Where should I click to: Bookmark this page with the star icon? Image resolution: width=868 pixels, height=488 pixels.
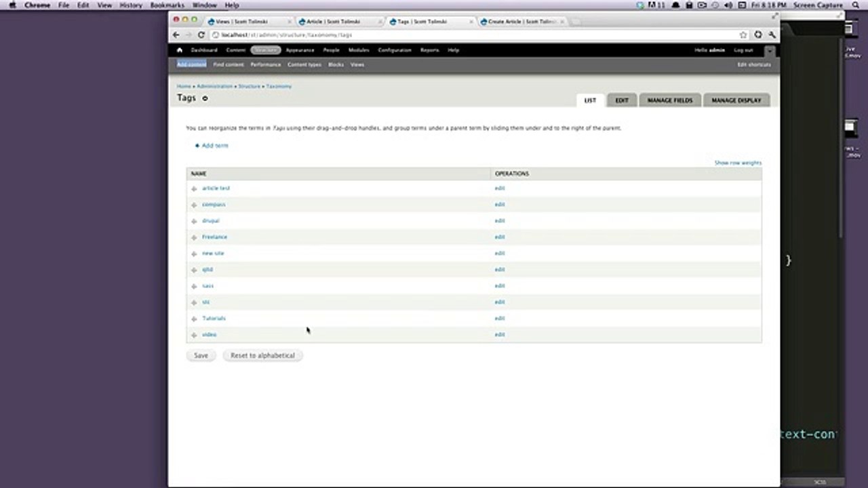pyautogui.click(x=743, y=35)
